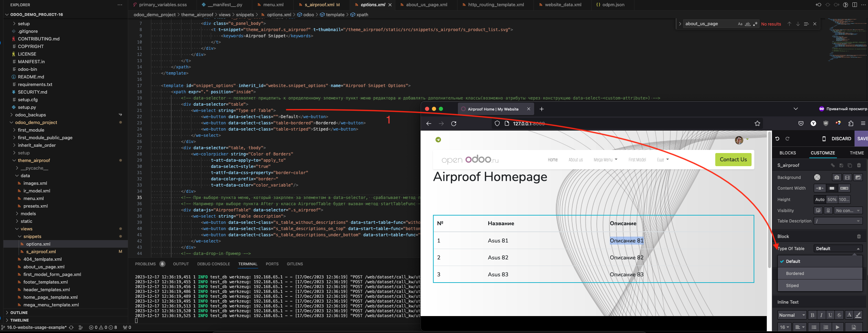
Task: Click the Contact Us button
Action: click(x=733, y=160)
